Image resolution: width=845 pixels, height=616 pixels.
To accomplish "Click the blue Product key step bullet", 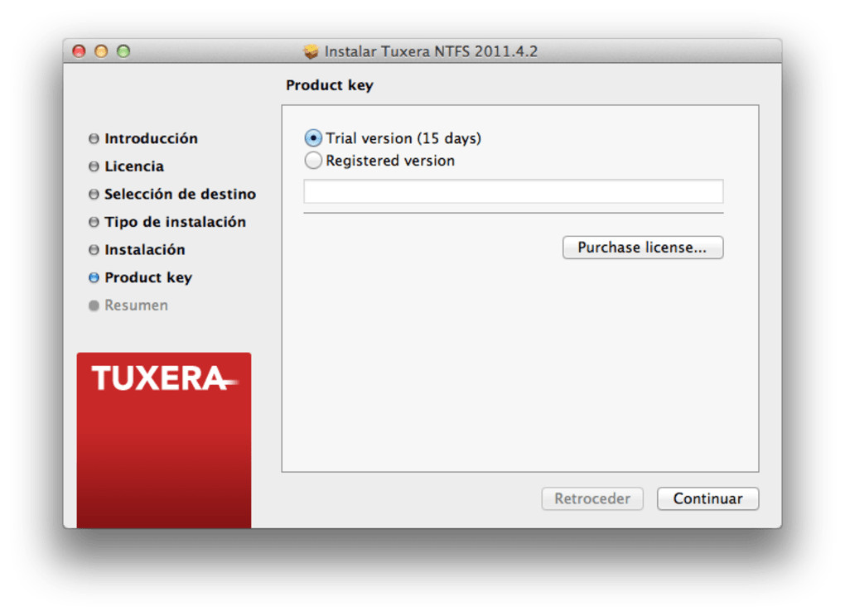I will tap(94, 277).
